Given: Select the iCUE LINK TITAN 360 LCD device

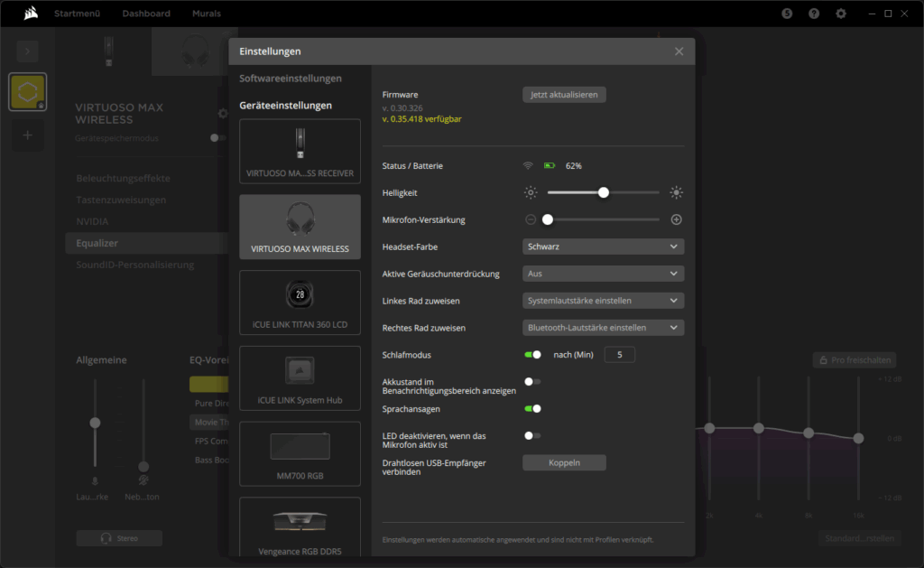Looking at the screenshot, I should pos(300,302).
